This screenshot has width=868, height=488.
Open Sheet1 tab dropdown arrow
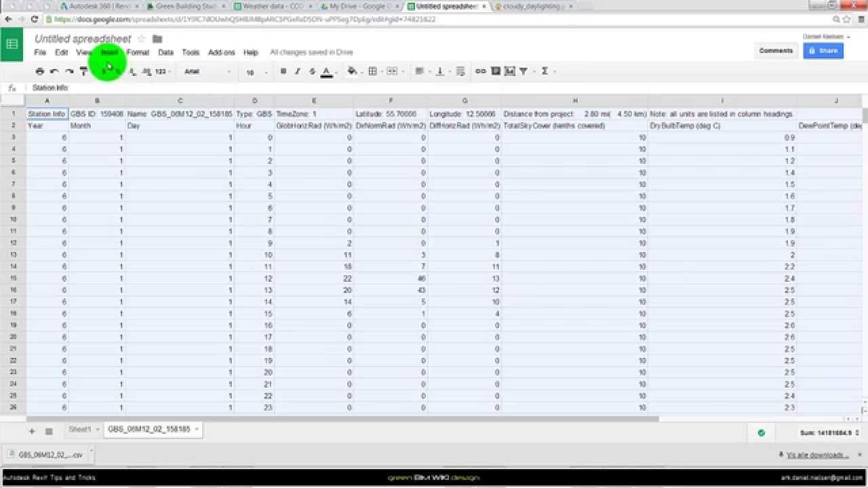(x=98, y=430)
